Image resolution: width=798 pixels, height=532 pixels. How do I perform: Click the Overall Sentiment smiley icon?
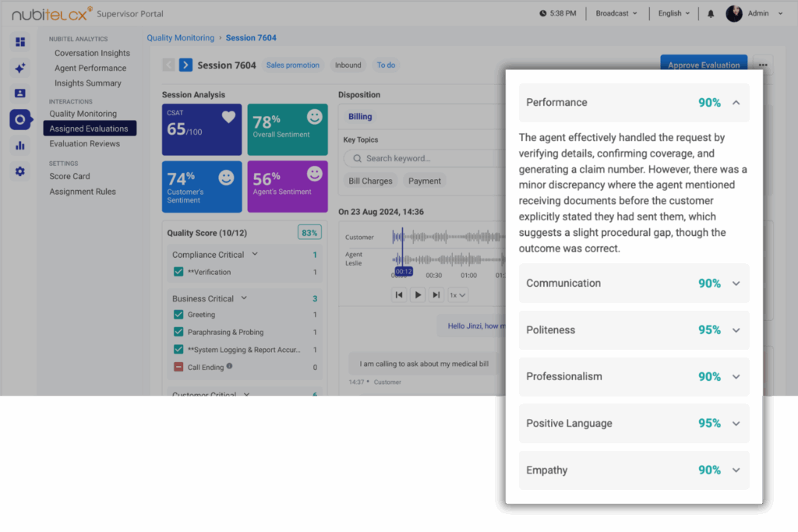[x=315, y=117]
